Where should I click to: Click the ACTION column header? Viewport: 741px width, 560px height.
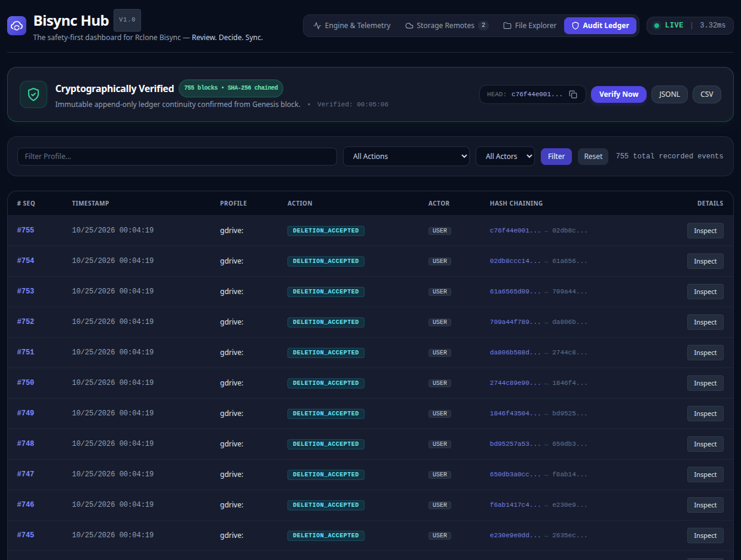click(300, 203)
